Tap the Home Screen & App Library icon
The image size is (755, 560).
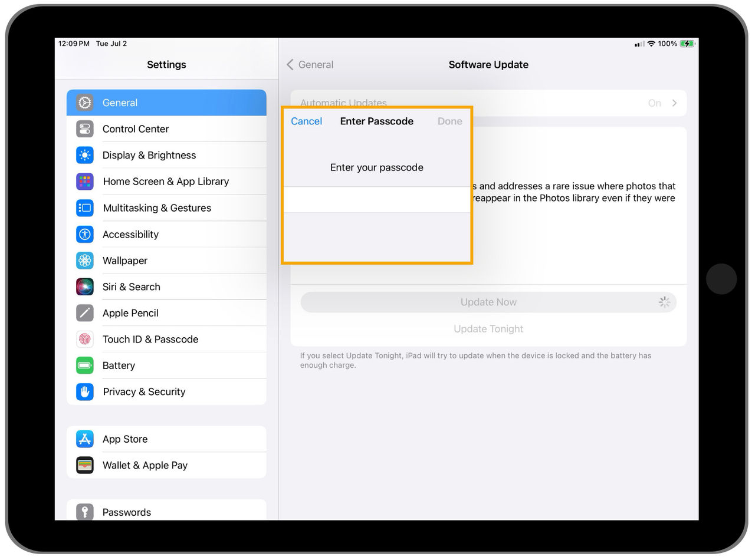click(x=85, y=182)
